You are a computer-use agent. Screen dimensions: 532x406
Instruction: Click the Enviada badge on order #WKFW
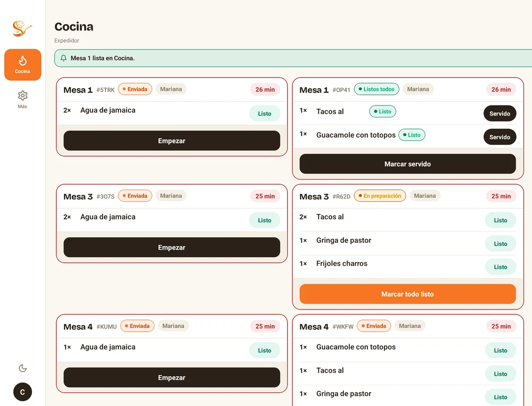click(374, 326)
